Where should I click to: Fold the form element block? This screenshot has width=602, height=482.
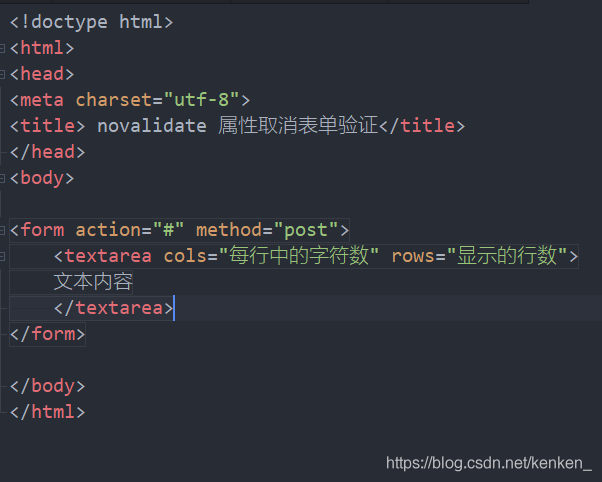2,230
